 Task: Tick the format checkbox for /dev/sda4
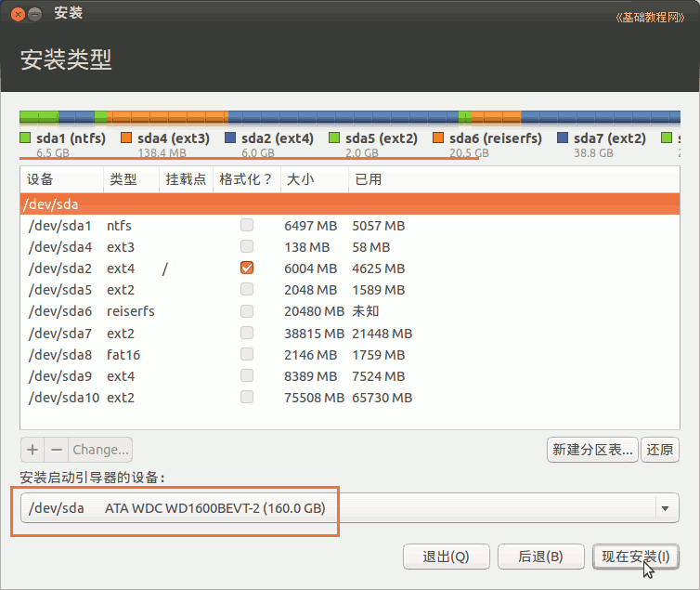[247, 246]
